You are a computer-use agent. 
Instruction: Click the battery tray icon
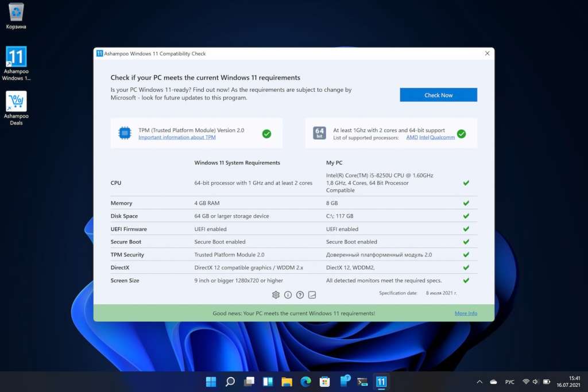[x=547, y=382]
